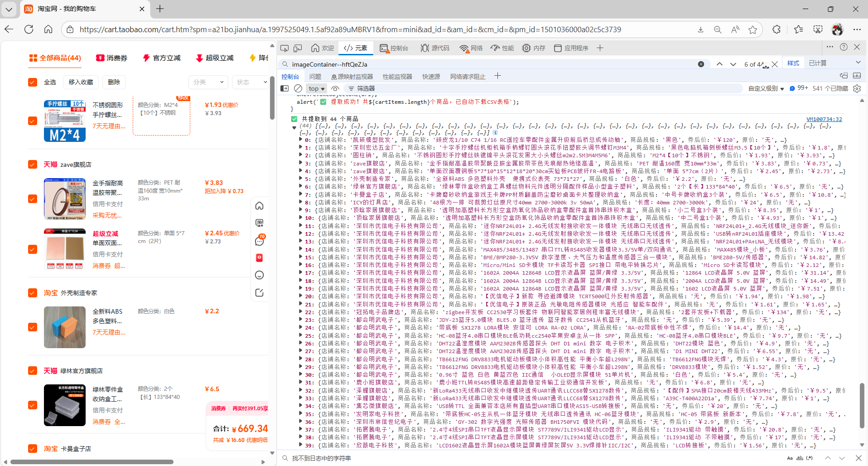Viewport: 868px width, 466px height.
Task: Open the 应用程序 Application panel
Action: (x=571, y=48)
